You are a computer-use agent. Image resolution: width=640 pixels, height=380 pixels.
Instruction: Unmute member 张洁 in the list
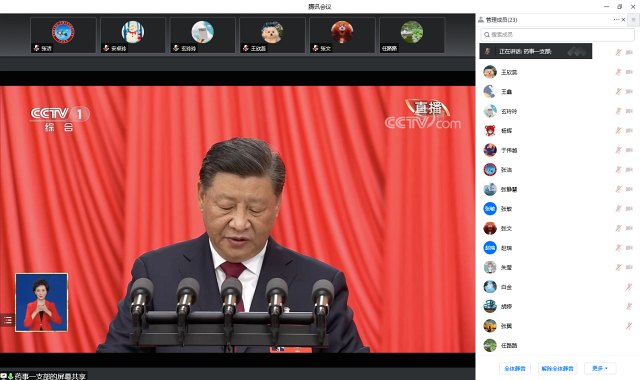point(618,169)
